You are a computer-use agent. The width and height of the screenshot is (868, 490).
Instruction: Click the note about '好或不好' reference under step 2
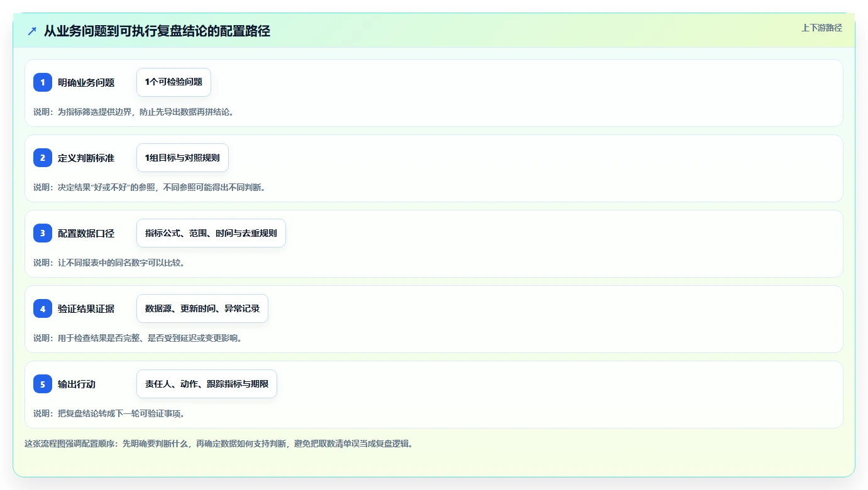pyautogui.click(x=150, y=187)
